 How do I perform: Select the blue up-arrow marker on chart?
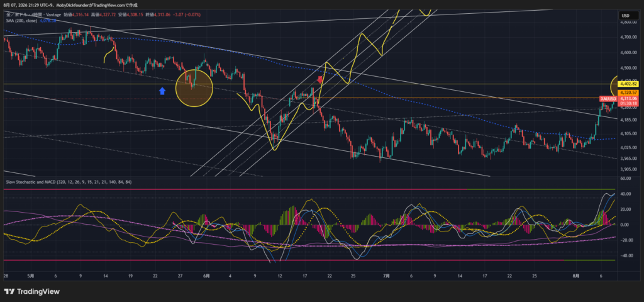[162, 91]
